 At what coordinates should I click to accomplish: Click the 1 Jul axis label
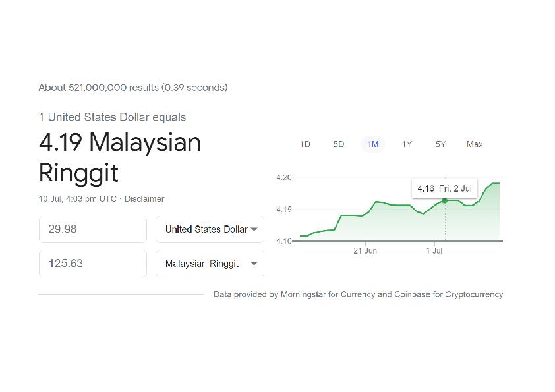pyautogui.click(x=434, y=251)
